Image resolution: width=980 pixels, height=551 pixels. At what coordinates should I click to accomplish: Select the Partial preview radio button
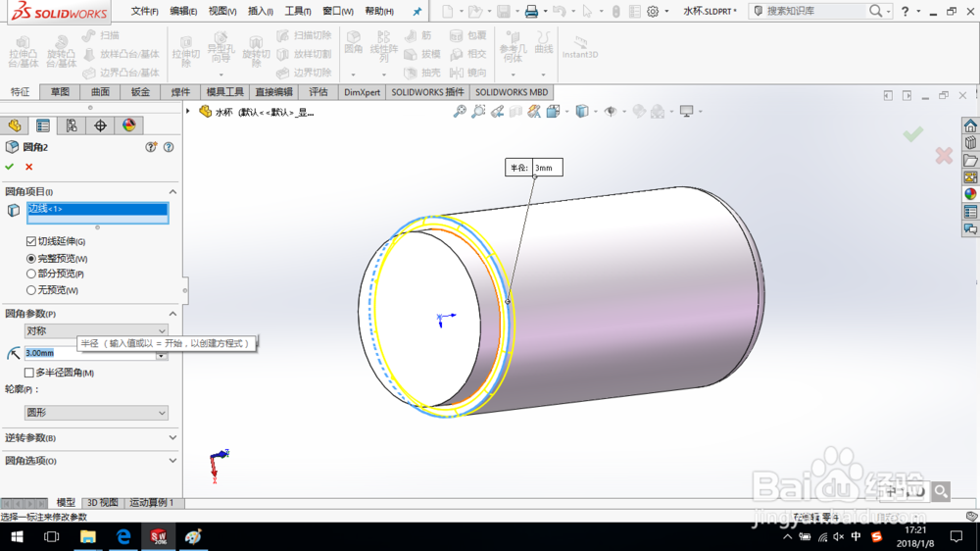(x=30, y=274)
